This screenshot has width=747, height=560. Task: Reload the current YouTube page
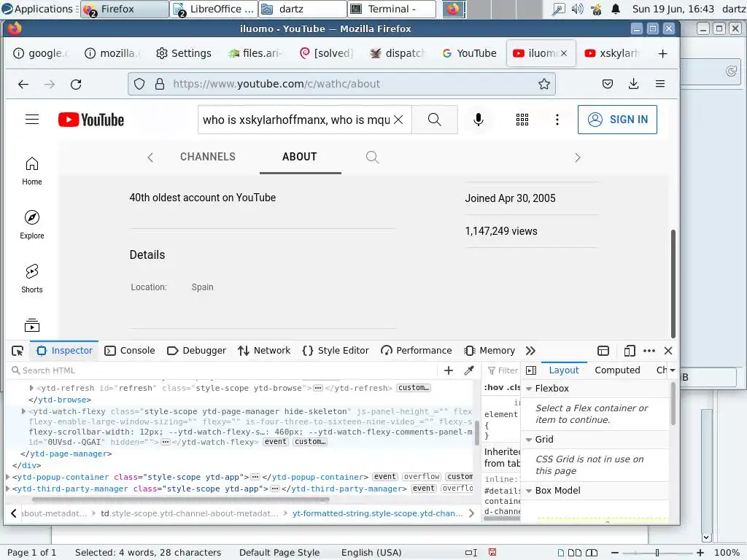coord(76,85)
